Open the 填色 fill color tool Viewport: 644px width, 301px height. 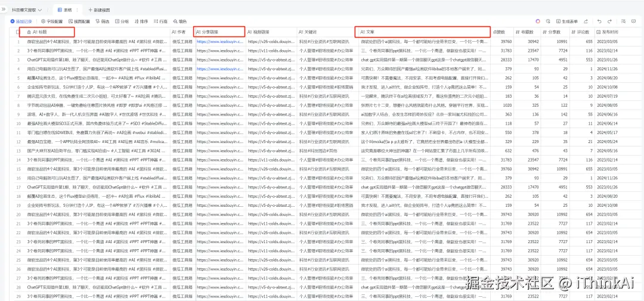(x=180, y=21)
